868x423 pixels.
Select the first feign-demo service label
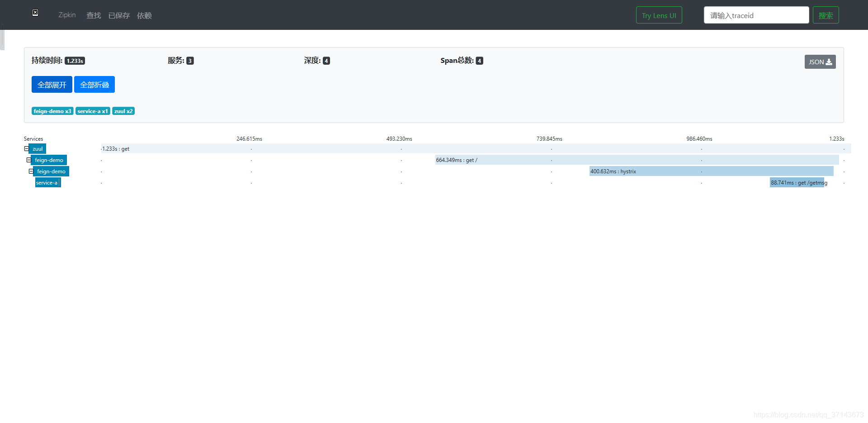click(49, 160)
